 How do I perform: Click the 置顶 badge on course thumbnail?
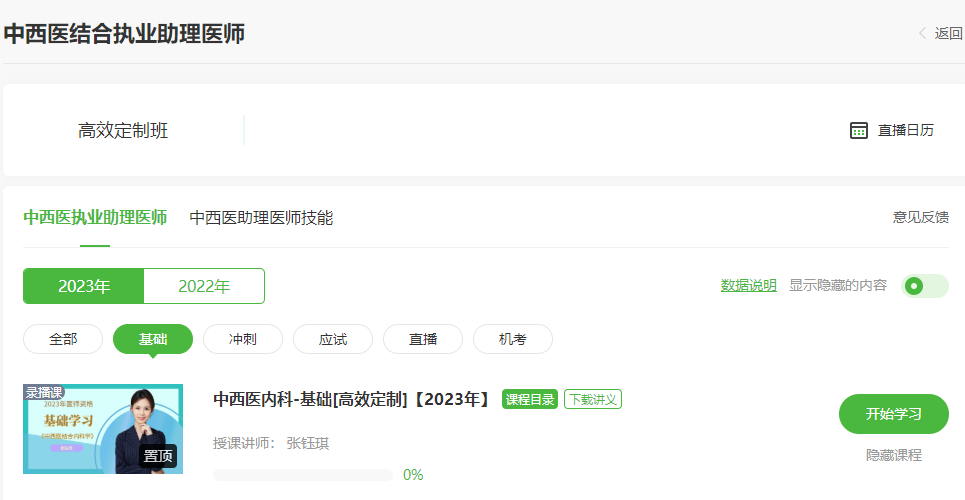(x=158, y=456)
